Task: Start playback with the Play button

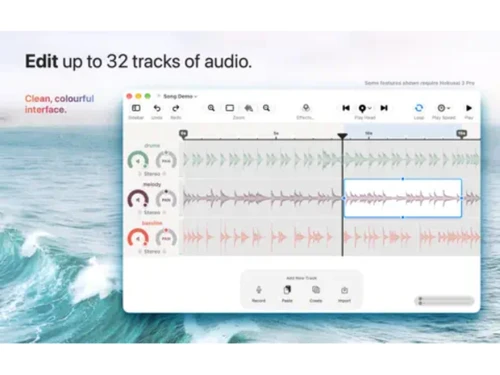Action: (x=469, y=108)
